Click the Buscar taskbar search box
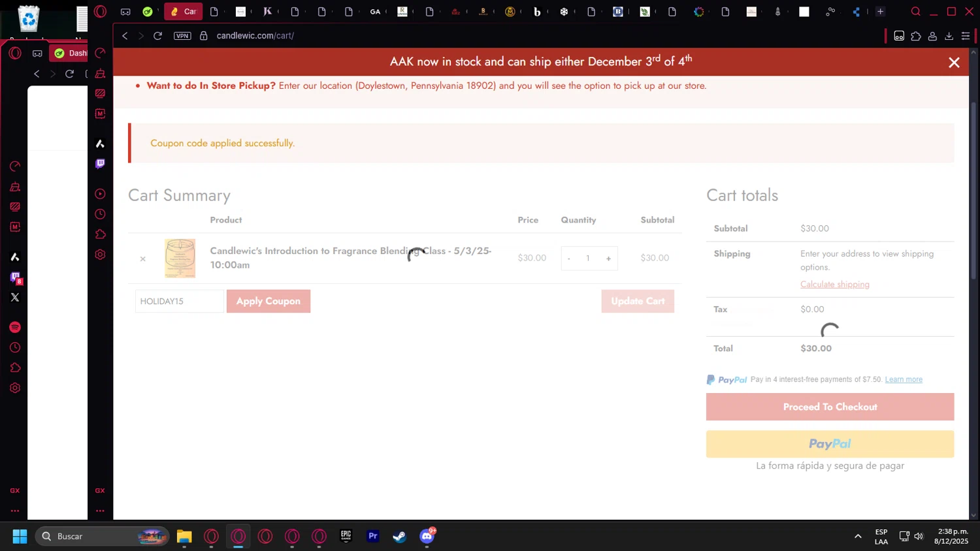This screenshot has height=551, width=980. (x=102, y=536)
